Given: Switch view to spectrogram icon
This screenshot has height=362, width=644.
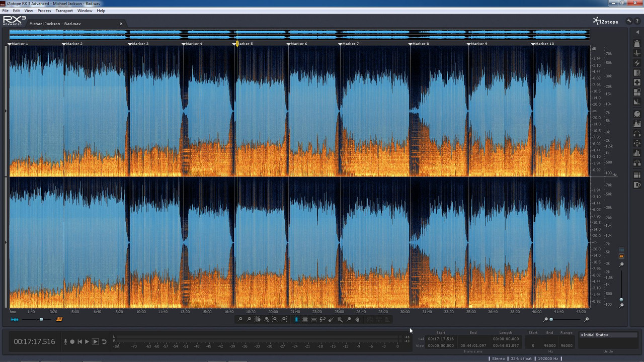Looking at the screenshot, I should (x=59, y=319).
